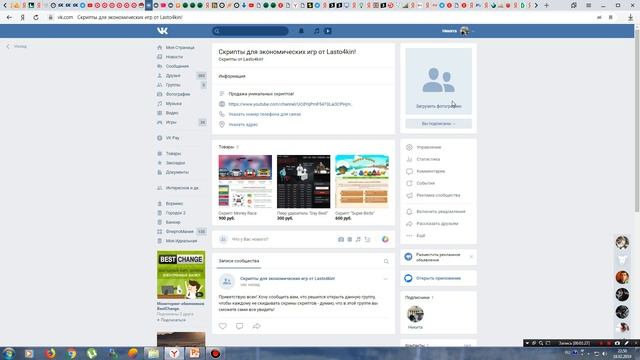This screenshot has width=640, height=360.
Task: Click the Музыка sidebar icon
Action: coord(160,104)
